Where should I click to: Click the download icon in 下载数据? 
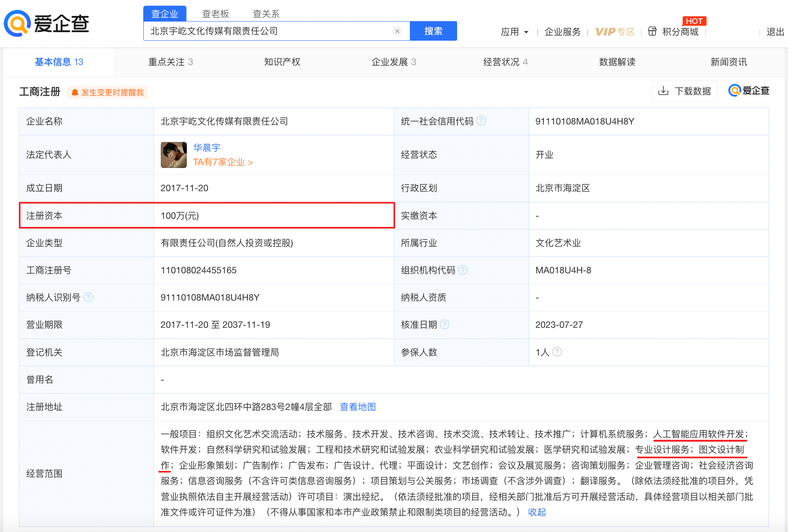tap(663, 91)
